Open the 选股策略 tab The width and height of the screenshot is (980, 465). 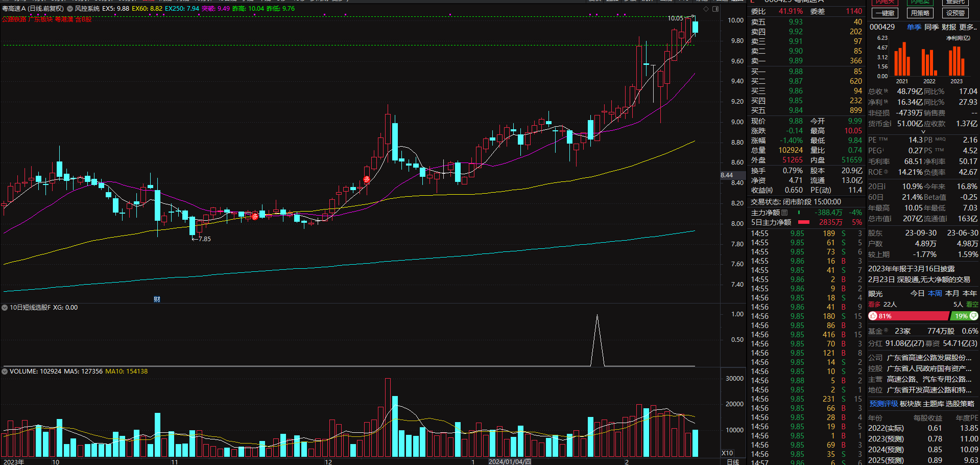click(x=960, y=404)
